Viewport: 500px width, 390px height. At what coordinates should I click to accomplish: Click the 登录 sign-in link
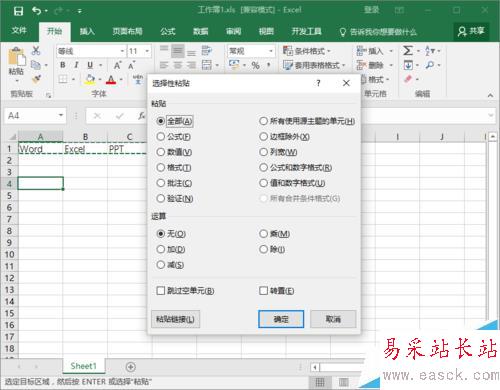[371, 10]
